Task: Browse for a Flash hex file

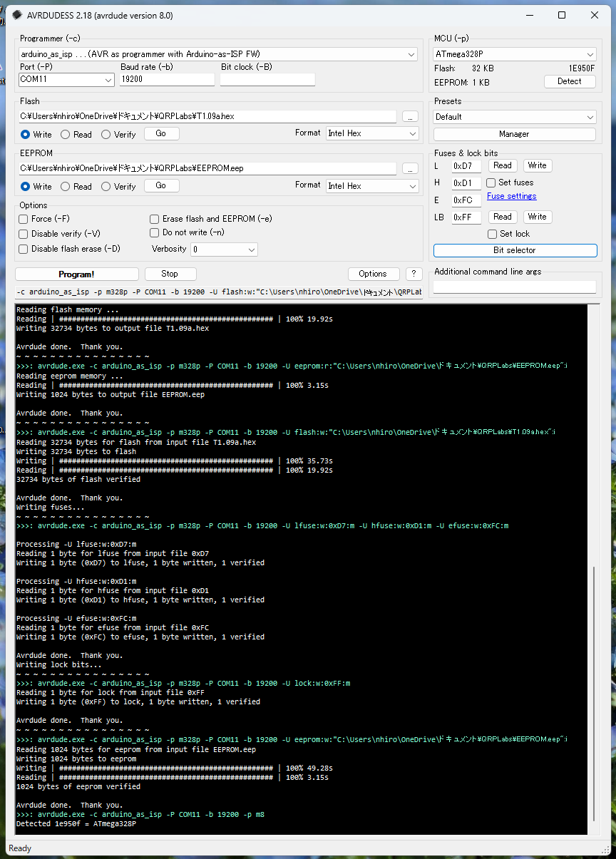Action: coord(410,116)
